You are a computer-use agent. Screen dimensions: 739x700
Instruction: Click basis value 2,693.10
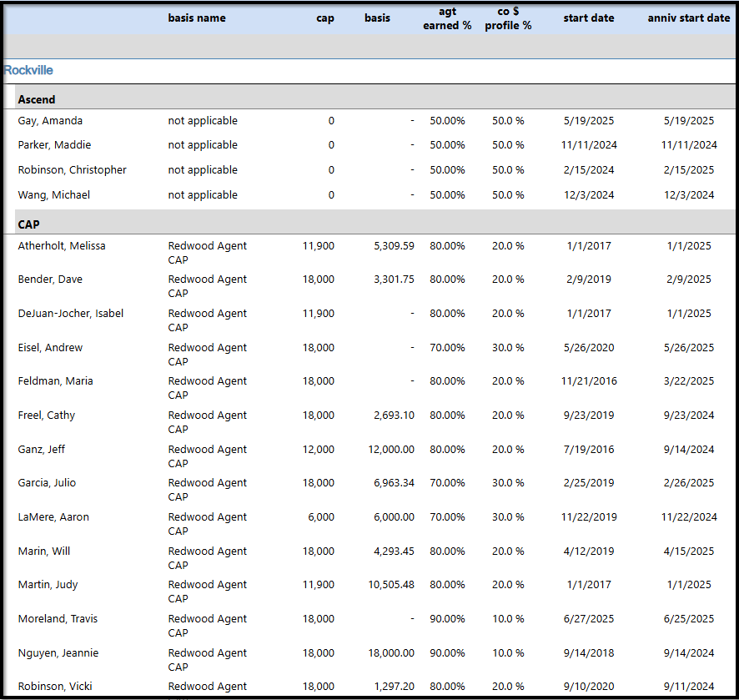pos(394,415)
